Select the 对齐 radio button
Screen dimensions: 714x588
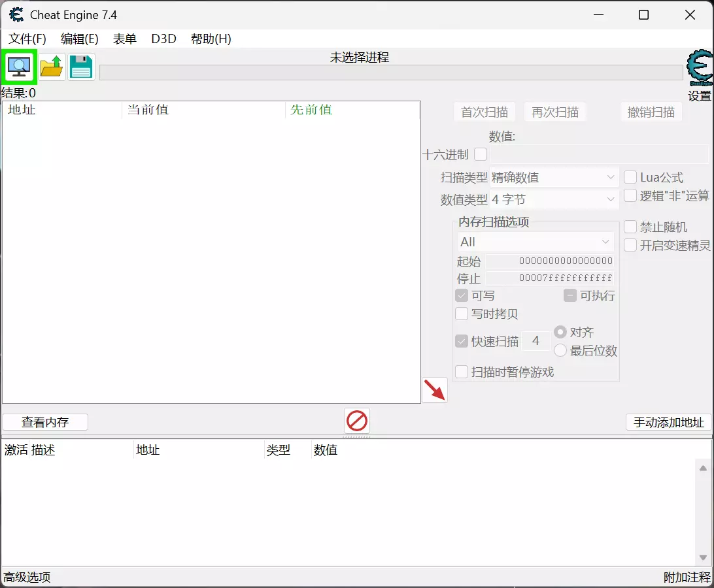click(560, 332)
